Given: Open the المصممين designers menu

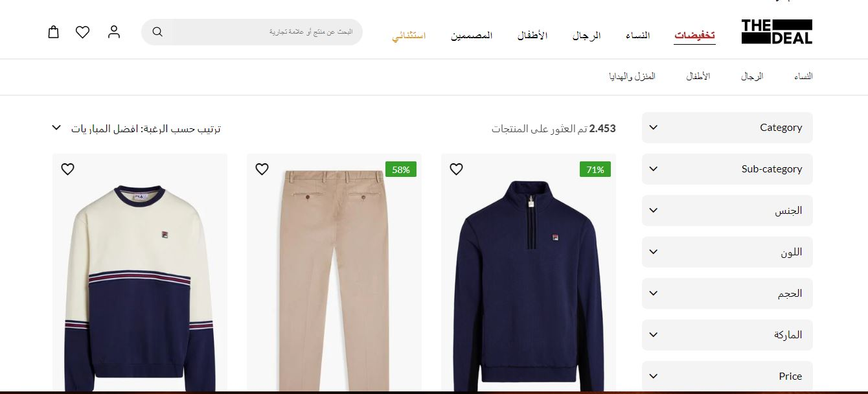Looking at the screenshot, I should tap(472, 35).
